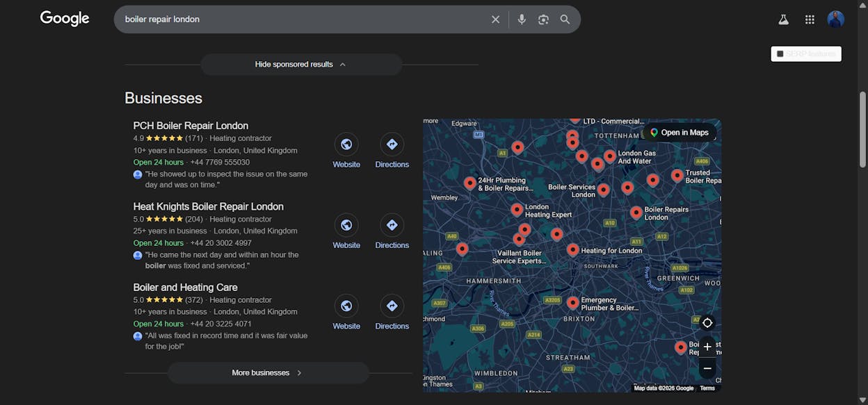Viewport: 868px width, 405px height.
Task: Click the 4.9 rating value
Action: (138, 138)
